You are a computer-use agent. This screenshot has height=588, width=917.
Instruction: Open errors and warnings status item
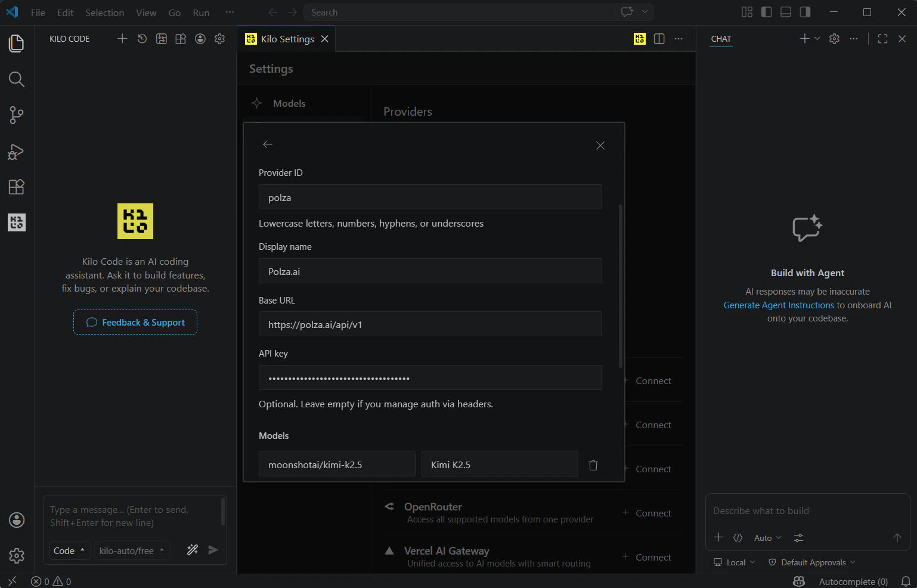pyautogui.click(x=51, y=581)
